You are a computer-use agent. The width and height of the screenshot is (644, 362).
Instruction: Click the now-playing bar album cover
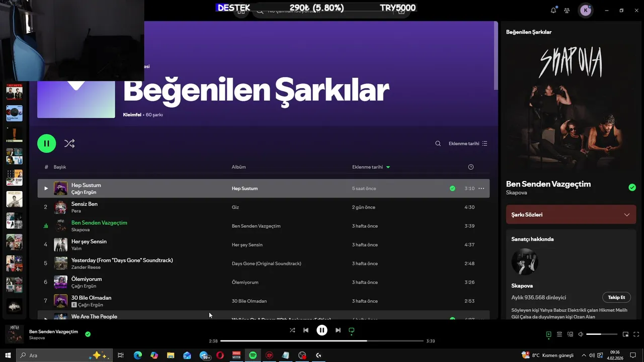[x=14, y=334]
